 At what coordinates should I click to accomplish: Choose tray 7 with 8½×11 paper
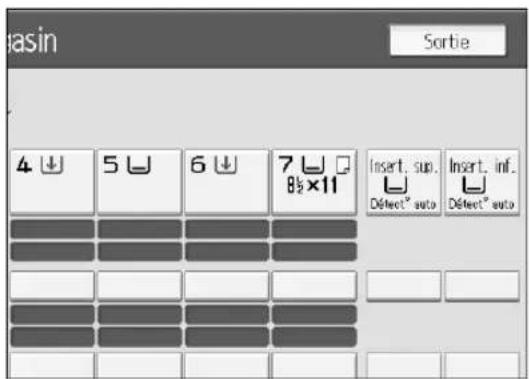314,182
